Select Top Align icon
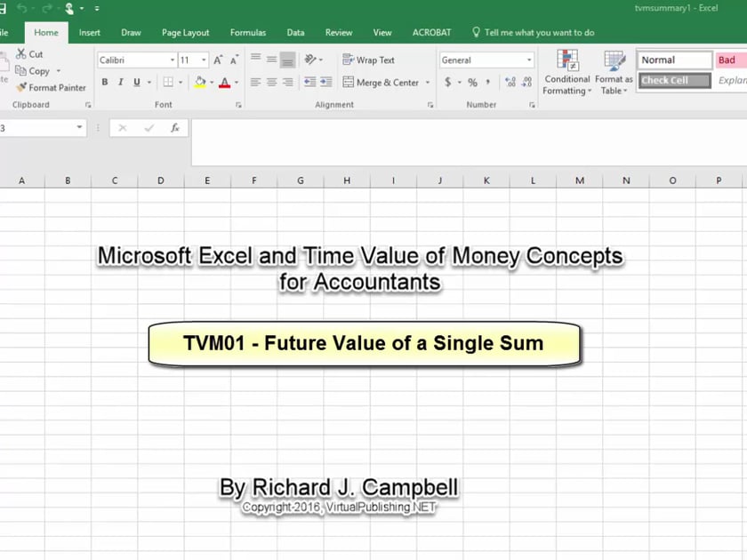Screen dimensions: 747x560 [256, 59]
